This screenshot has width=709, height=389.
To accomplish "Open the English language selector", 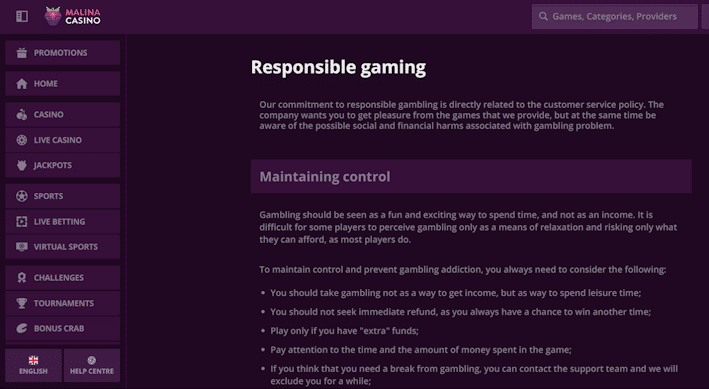I will click(33, 365).
